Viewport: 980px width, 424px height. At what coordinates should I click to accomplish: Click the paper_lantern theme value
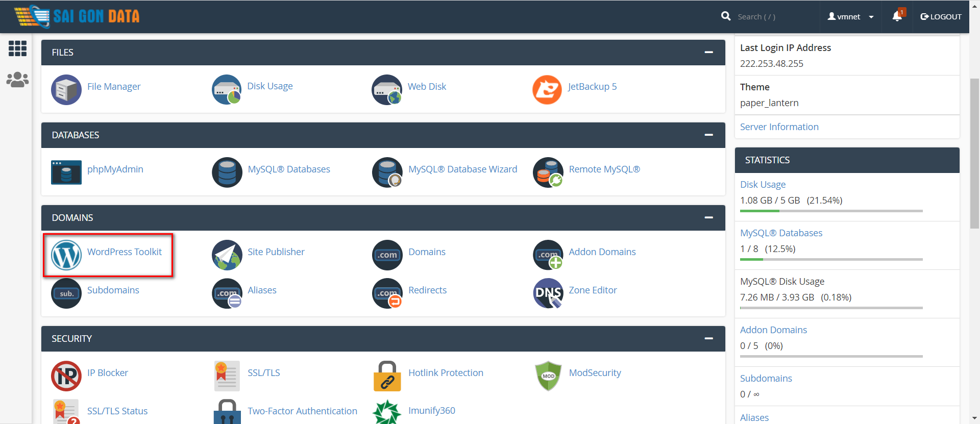point(769,103)
